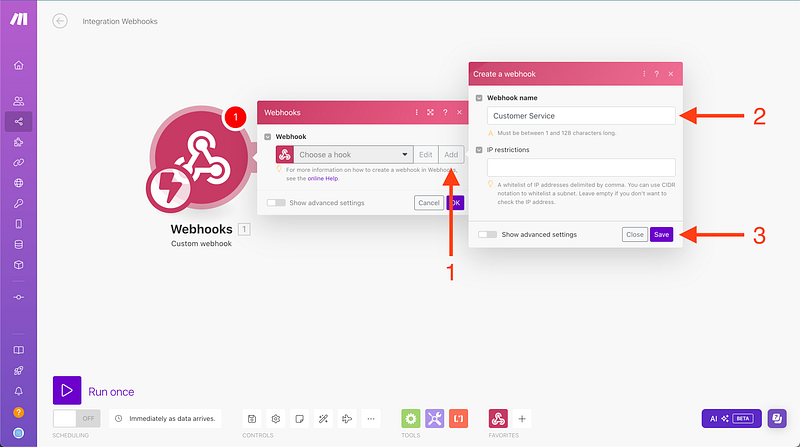The image size is (800, 447).
Task: Open the green Flow control tool
Action: [410, 418]
